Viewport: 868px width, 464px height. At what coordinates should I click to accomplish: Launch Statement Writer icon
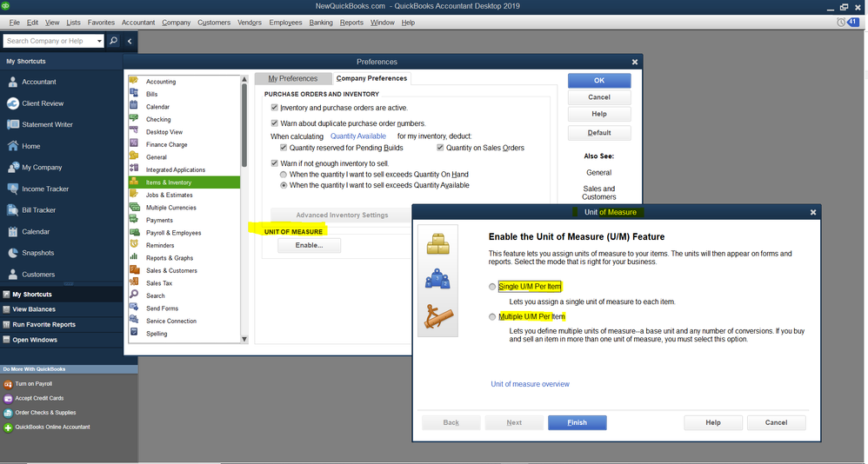coord(13,124)
